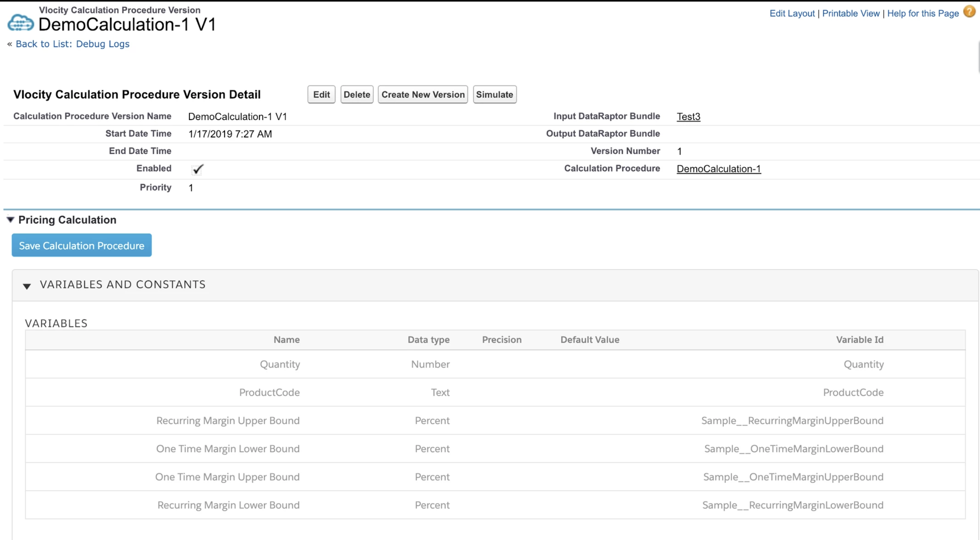Click the Precision column header

tap(502, 340)
